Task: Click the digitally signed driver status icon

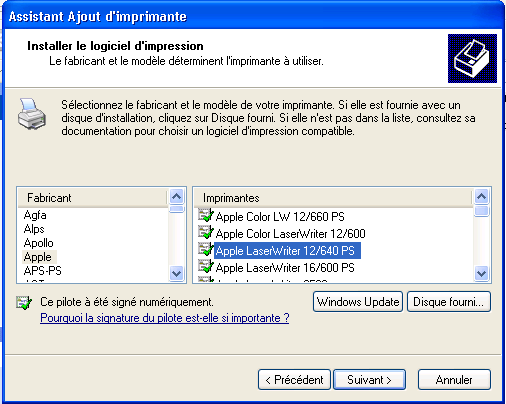Action: click(24, 302)
